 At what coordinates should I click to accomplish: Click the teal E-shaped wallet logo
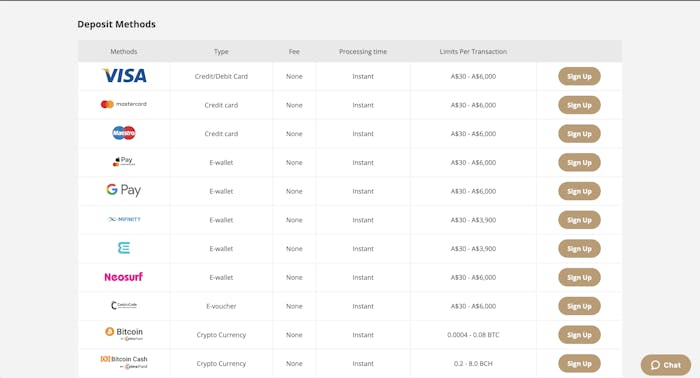pyautogui.click(x=124, y=248)
